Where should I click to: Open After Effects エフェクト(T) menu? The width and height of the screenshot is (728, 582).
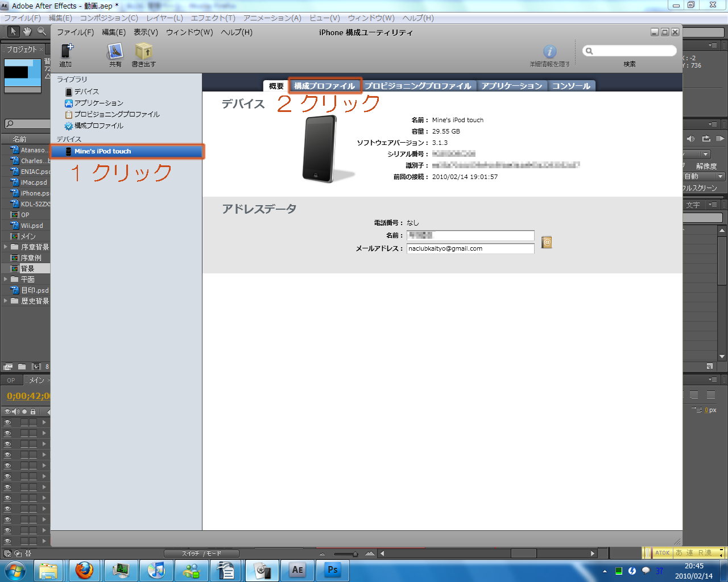213,18
